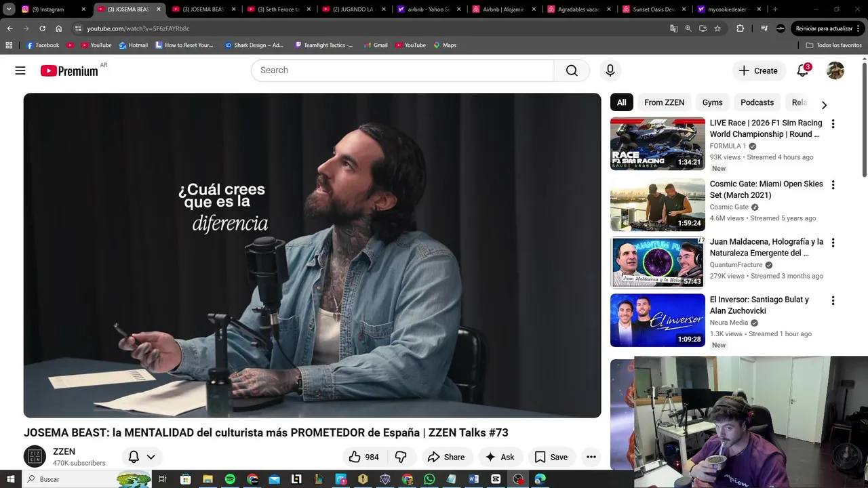Open the LIVE Race F1 Sim Racing thumbnail
Image resolution: width=868 pixels, height=488 pixels.
click(x=657, y=144)
